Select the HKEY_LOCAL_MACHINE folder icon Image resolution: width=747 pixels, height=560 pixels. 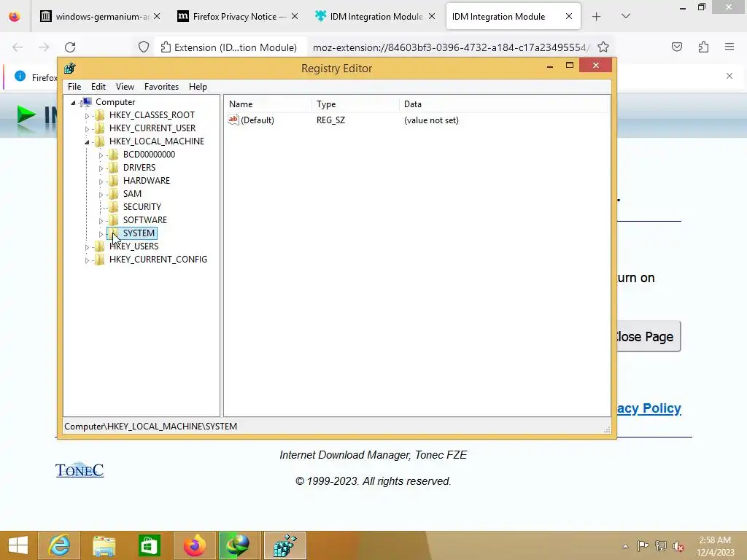tap(99, 141)
